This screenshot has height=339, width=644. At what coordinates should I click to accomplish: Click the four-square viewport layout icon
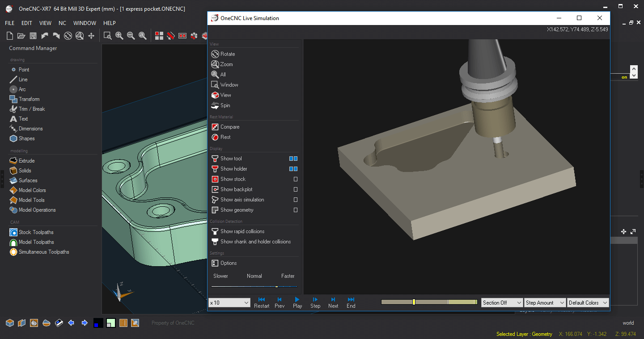click(x=159, y=36)
